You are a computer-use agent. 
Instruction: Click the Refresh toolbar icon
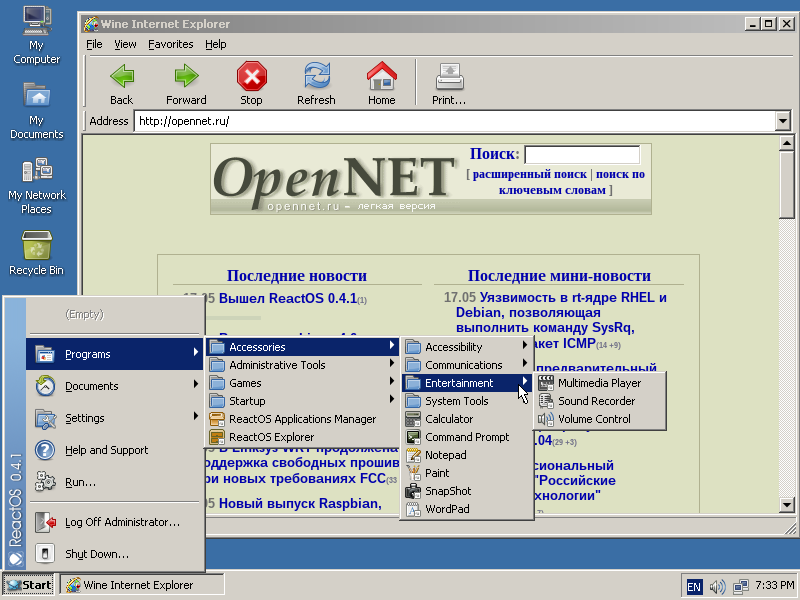316,76
